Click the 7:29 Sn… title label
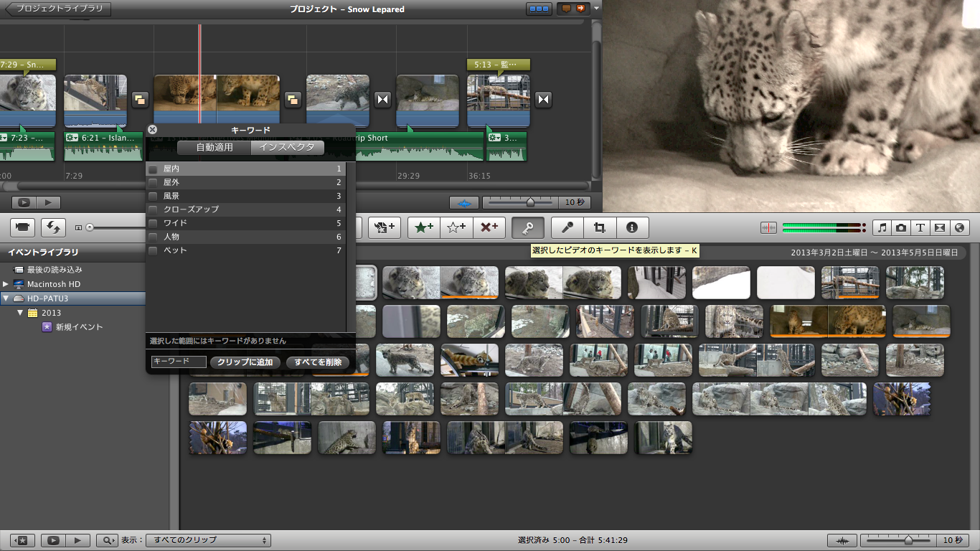Screen dimensions: 980x551 coord(27,65)
